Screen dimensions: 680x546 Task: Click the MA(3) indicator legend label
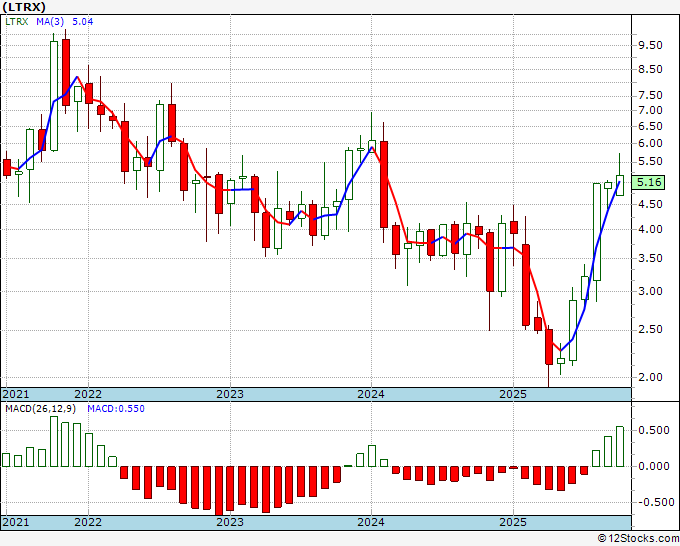(49, 21)
